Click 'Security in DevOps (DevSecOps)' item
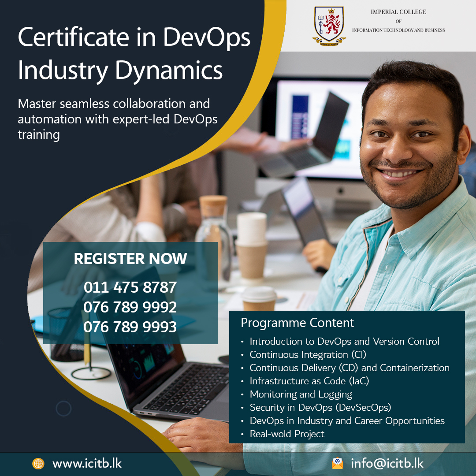This screenshot has height=476, width=476. click(320, 407)
